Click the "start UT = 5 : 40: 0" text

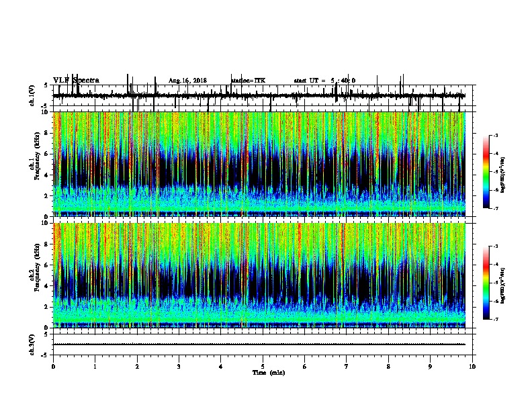click(x=324, y=81)
